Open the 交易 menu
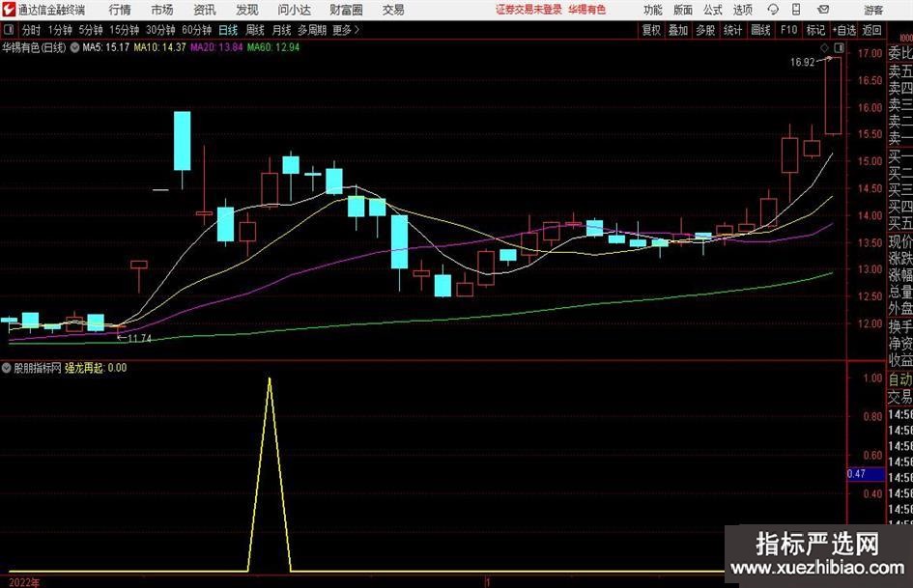 point(393,10)
